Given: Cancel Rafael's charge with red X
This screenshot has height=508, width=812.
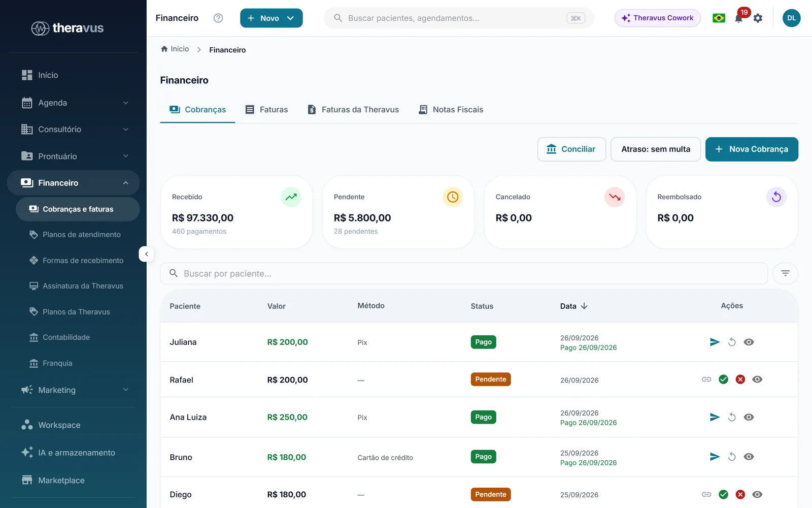Looking at the screenshot, I should (x=740, y=379).
